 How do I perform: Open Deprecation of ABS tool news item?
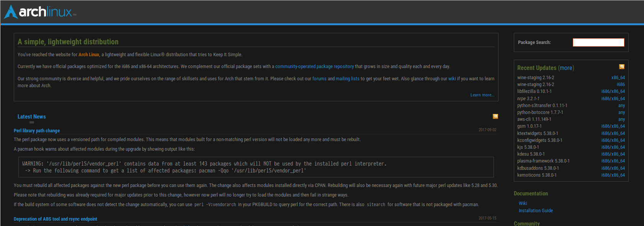point(56,219)
